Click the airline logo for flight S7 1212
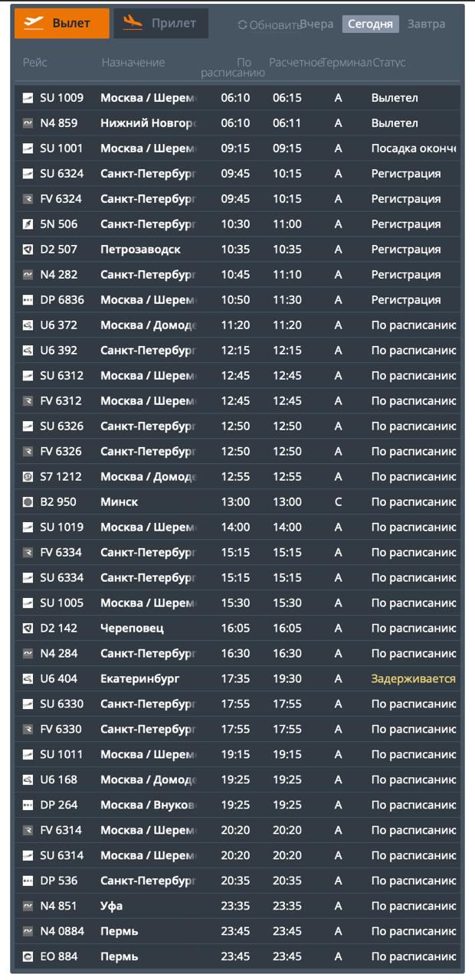The image size is (475, 980). [28, 477]
